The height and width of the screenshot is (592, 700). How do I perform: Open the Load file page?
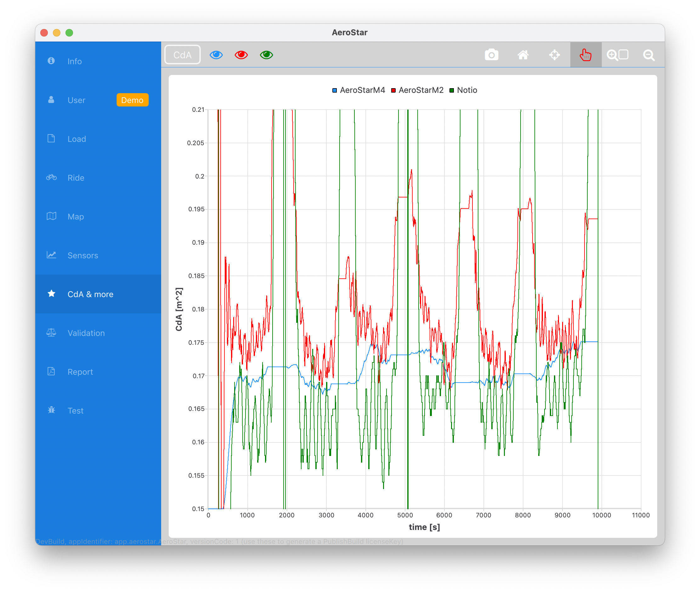point(76,139)
